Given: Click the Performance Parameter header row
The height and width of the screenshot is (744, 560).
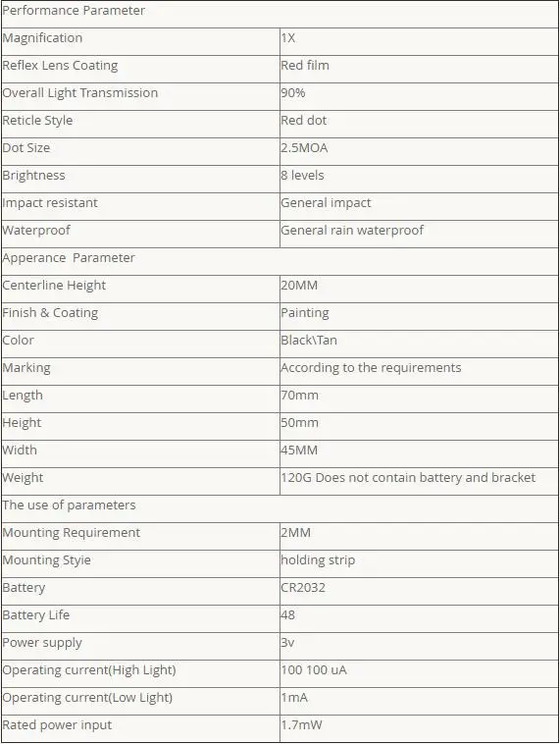Looking at the screenshot, I should tap(280, 15).
